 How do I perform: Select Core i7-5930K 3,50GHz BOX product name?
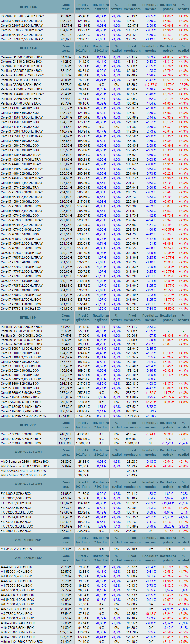click(x=21, y=439)
